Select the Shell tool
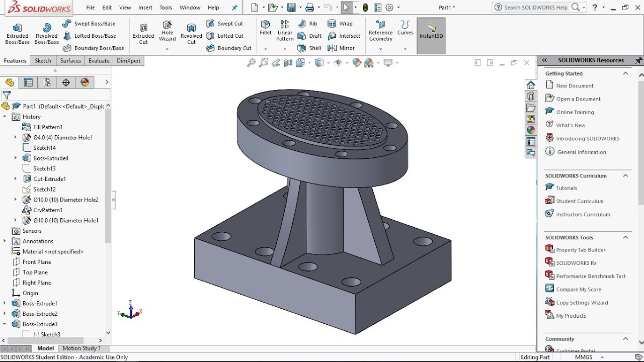This screenshot has height=362, width=644. [309, 48]
